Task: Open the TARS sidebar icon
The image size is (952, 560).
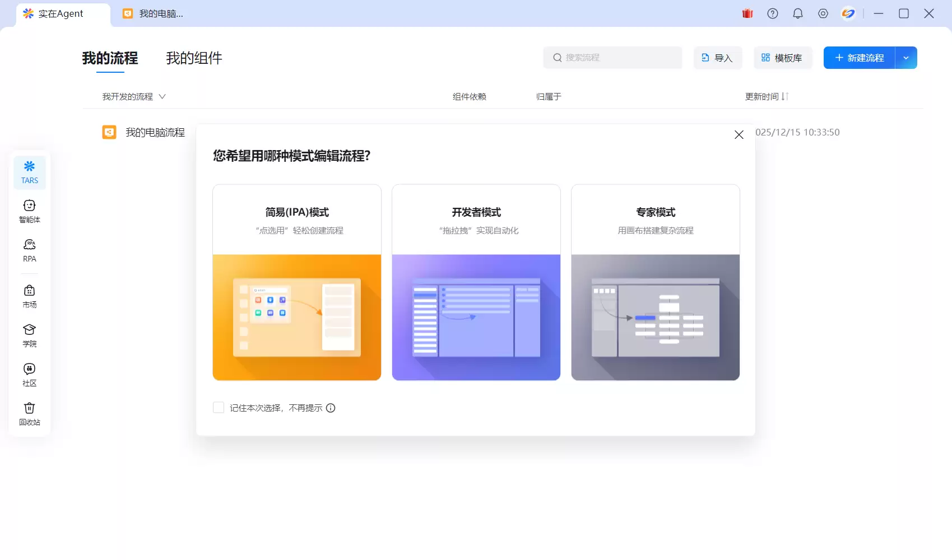Action: pos(30,171)
